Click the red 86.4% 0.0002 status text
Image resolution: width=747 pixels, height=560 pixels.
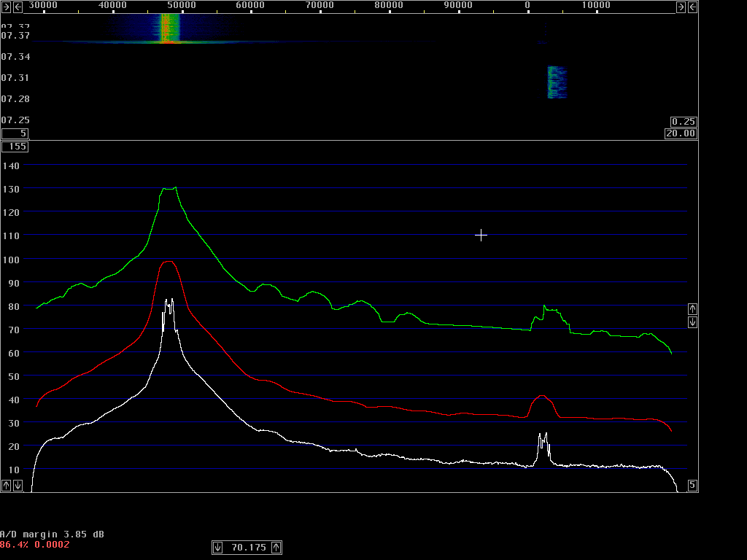pyautogui.click(x=35, y=545)
